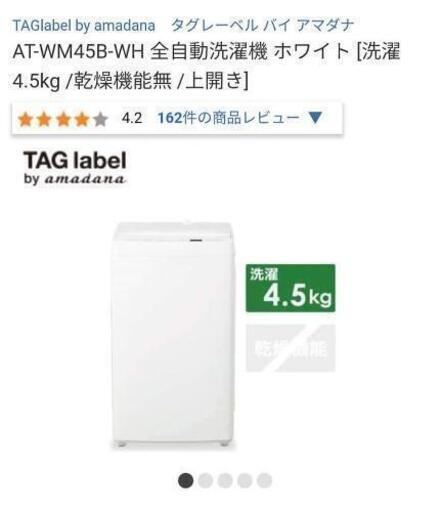Open the 162件の商品レビュー link
Viewport: 443px width, 512px height.
[228, 118]
